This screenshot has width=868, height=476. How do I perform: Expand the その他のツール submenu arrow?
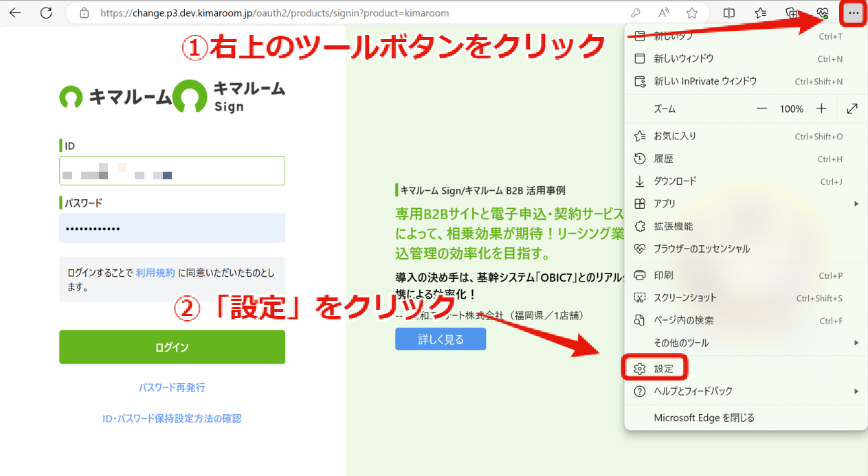(856, 343)
